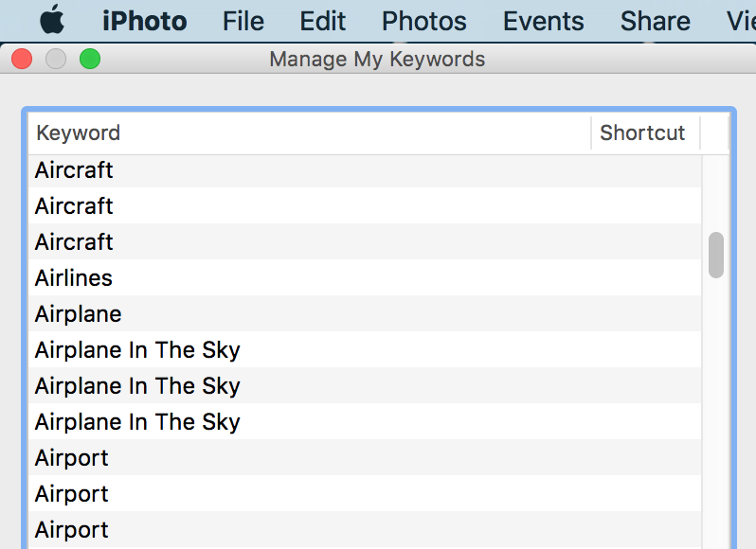Zoom window with the green button
The width and height of the screenshot is (756, 549).
(90, 60)
